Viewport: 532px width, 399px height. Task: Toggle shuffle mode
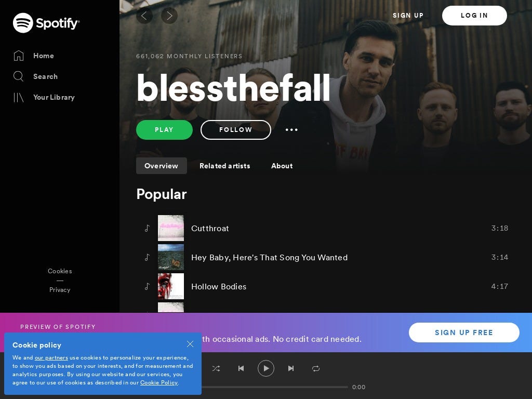coord(216,368)
